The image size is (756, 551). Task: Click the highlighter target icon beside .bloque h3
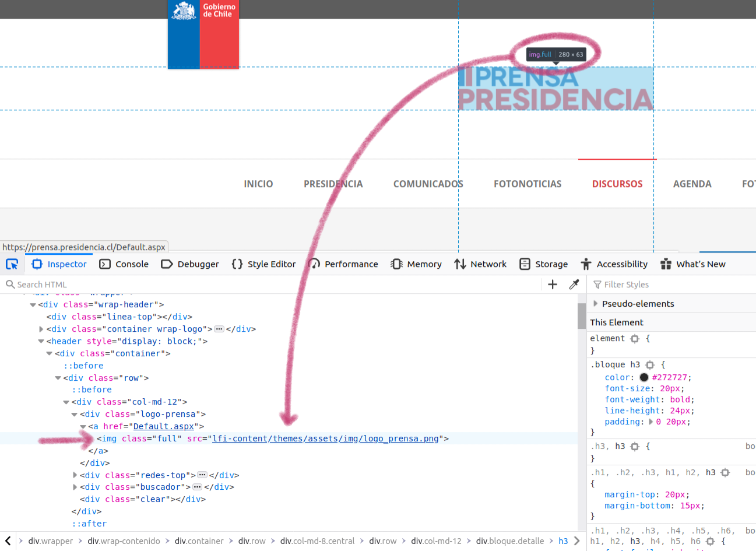pos(650,364)
